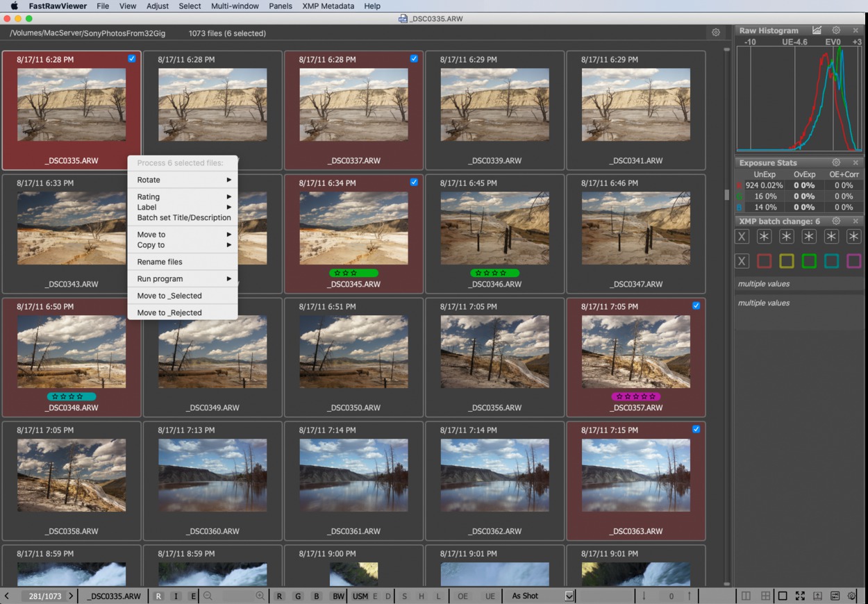
Task: Click the fullscreen expand icon
Action: pos(800,596)
